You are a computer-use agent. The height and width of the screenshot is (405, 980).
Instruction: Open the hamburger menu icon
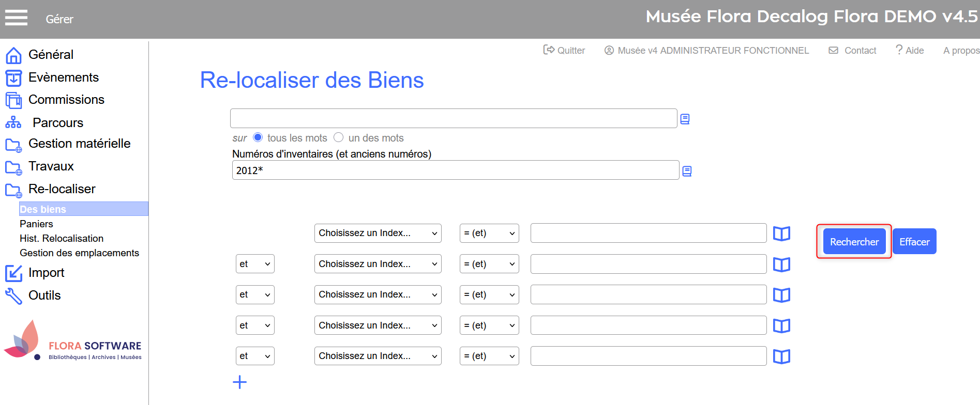(x=16, y=18)
